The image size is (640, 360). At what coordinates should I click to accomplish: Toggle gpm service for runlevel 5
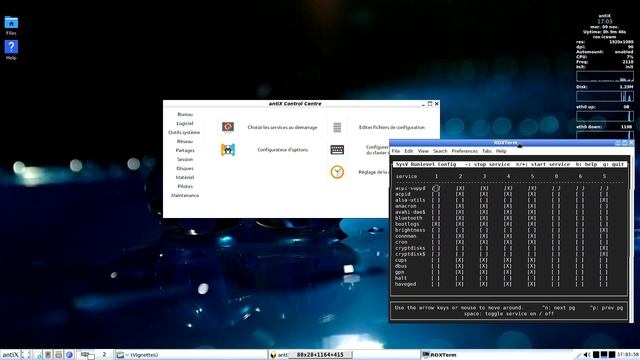pyautogui.click(x=532, y=272)
